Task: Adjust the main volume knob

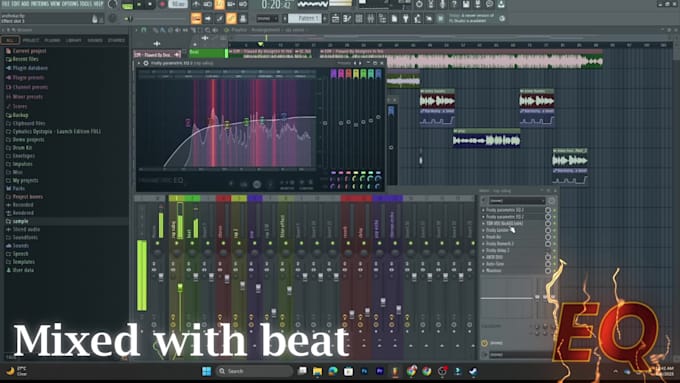Action: pos(113,5)
